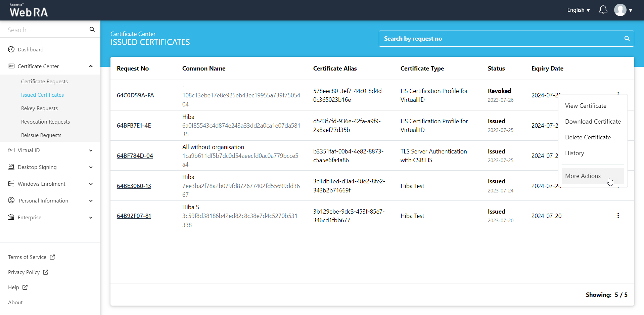Image resolution: width=644 pixels, height=315 pixels.
Task: Select More Actions in the popup menu
Action: pyautogui.click(x=583, y=176)
